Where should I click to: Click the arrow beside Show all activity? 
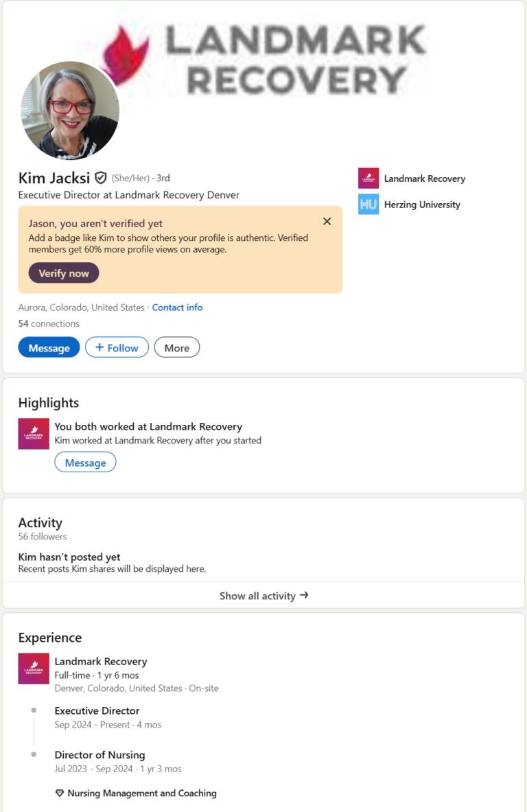point(304,595)
